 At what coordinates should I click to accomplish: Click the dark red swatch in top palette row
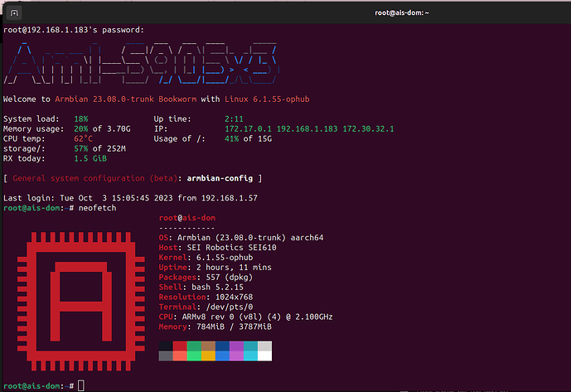click(x=180, y=346)
